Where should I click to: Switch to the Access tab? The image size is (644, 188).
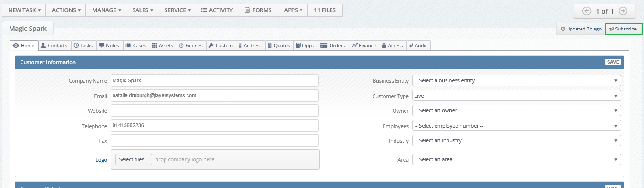coord(393,45)
